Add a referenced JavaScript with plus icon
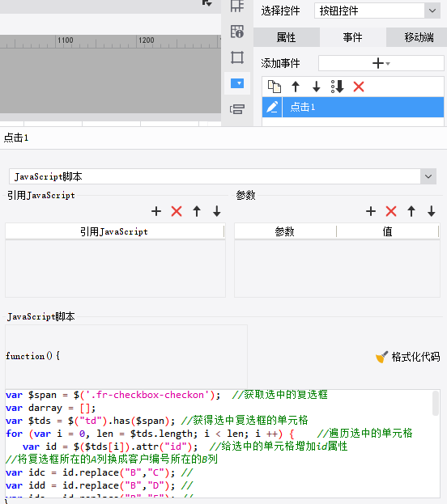This screenshot has height=504, width=447. [156, 211]
